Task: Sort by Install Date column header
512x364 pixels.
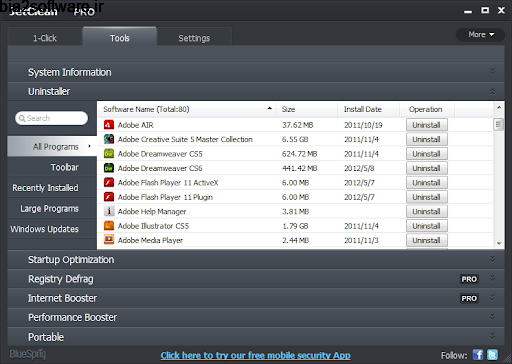Action: click(x=369, y=109)
